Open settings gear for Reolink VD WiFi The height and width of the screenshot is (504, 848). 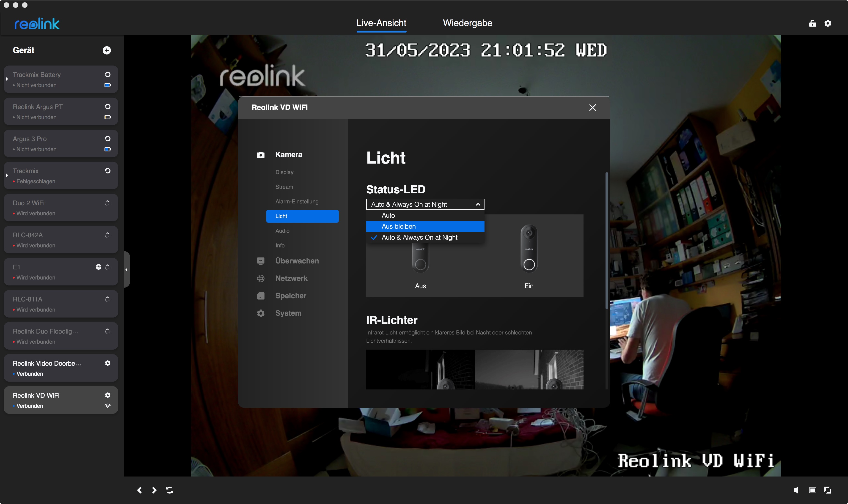pyautogui.click(x=108, y=395)
